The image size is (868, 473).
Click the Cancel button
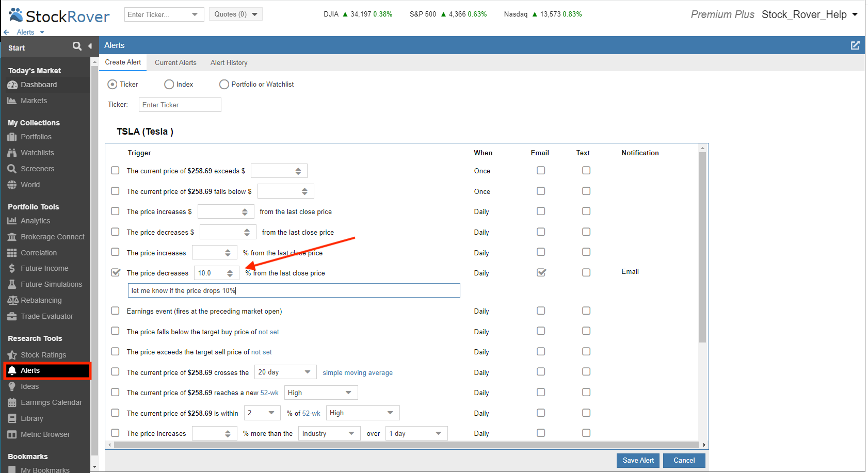point(684,460)
